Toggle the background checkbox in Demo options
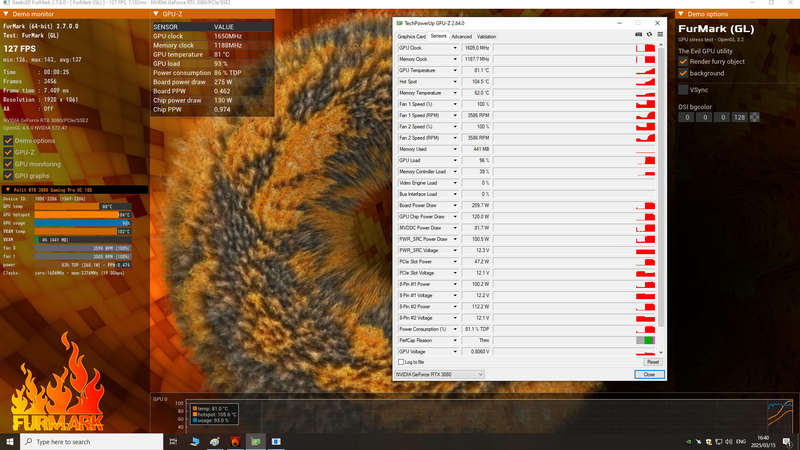 click(x=683, y=73)
